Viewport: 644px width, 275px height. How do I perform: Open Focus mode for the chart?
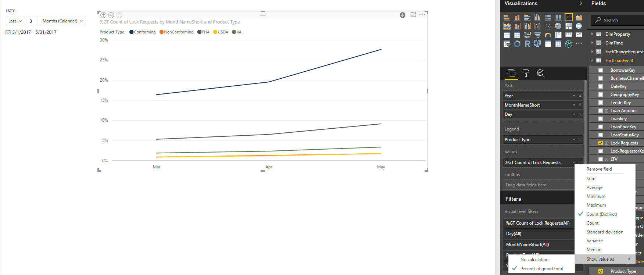pyautogui.click(x=413, y=15)
